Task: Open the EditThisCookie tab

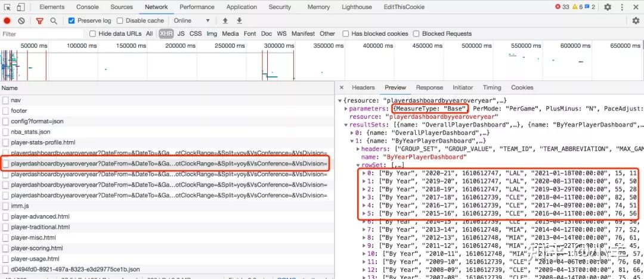Action: (404, 7)
